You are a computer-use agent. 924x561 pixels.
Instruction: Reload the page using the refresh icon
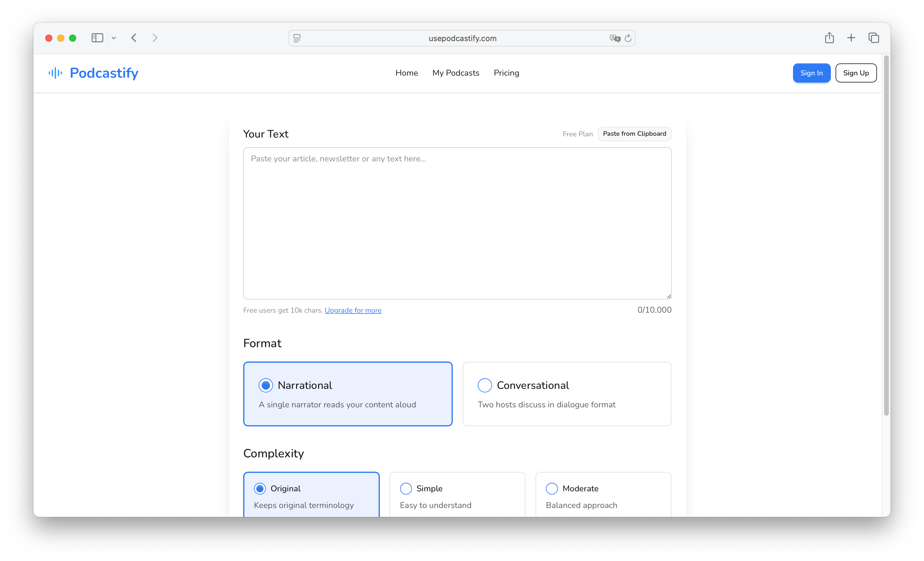(x=628, y=38)
